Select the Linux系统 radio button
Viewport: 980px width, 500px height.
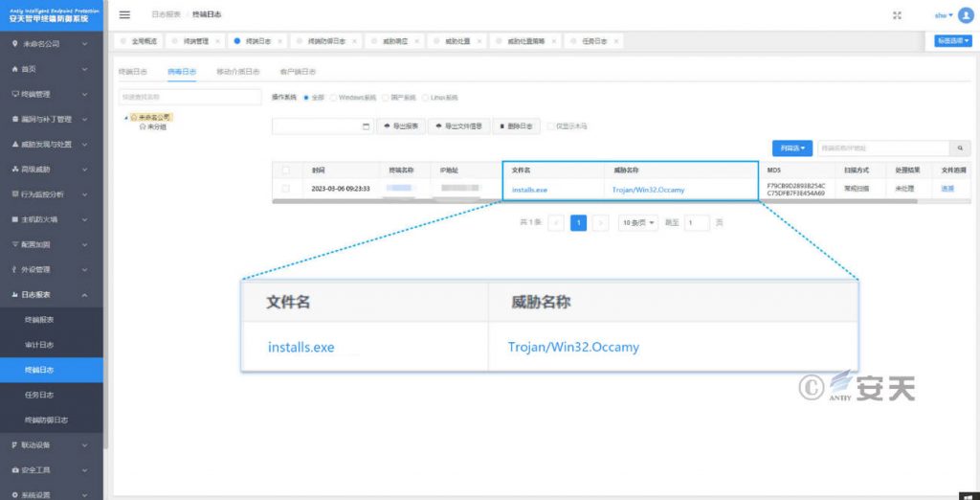426,99
